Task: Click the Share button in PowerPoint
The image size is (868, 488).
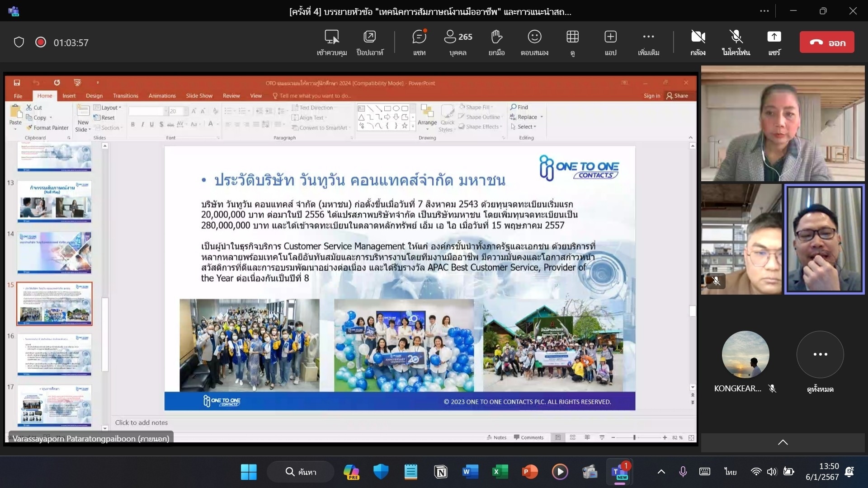Action: click(x=677, y=96)
